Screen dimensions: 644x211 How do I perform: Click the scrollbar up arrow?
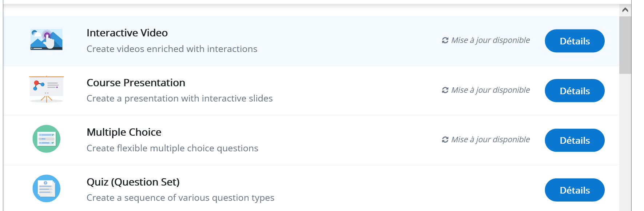tap(625, 10)
